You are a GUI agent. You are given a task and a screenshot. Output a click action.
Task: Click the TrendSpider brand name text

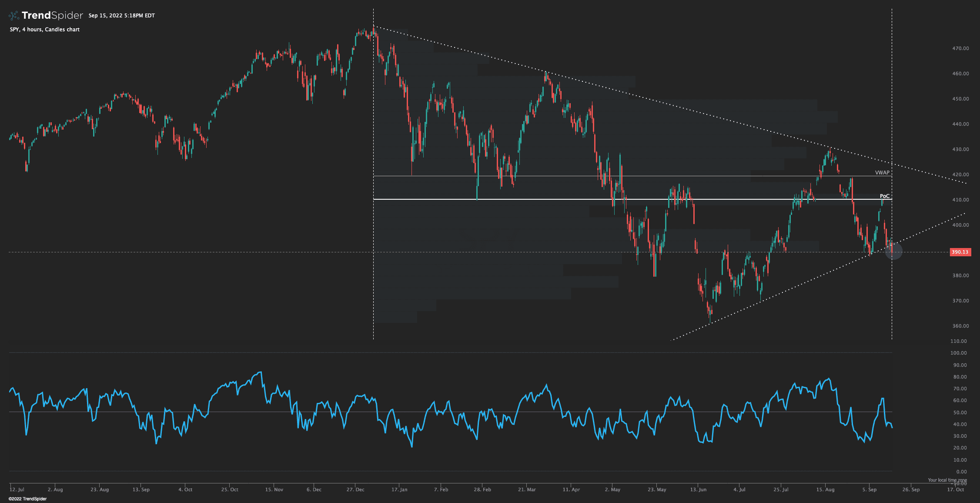tap(52, 16)
